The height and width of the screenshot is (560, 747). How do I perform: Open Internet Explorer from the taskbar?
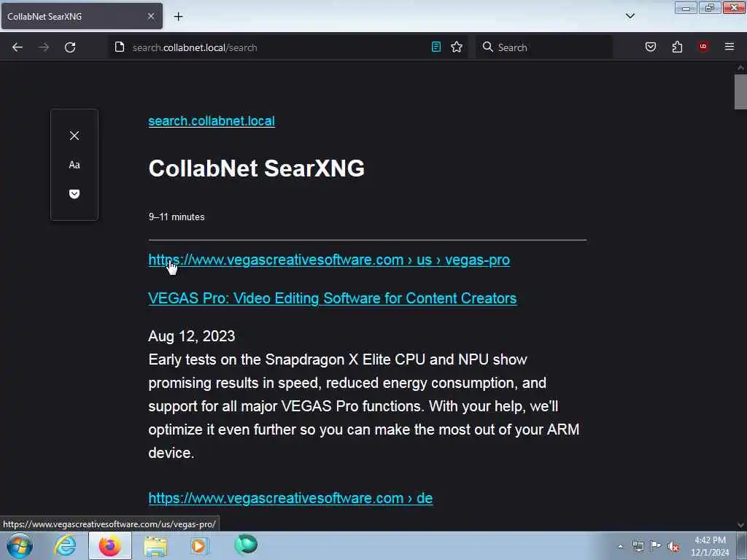tap(65, 545)
